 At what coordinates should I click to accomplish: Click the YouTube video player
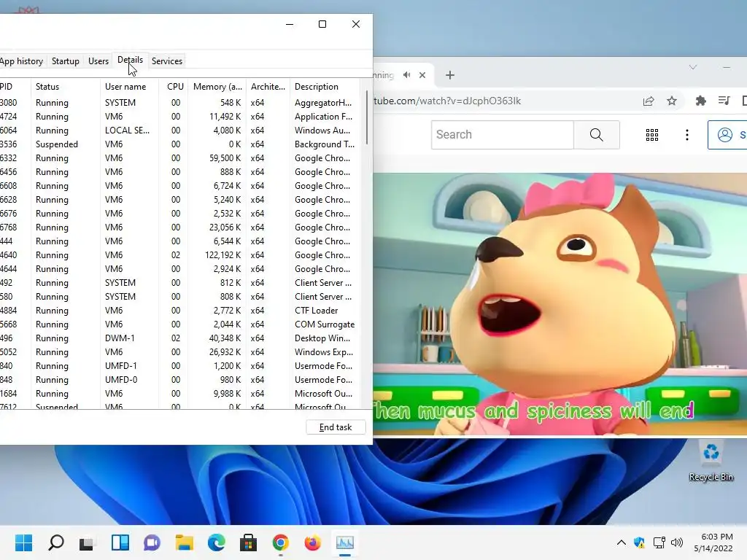click(560, 304)
